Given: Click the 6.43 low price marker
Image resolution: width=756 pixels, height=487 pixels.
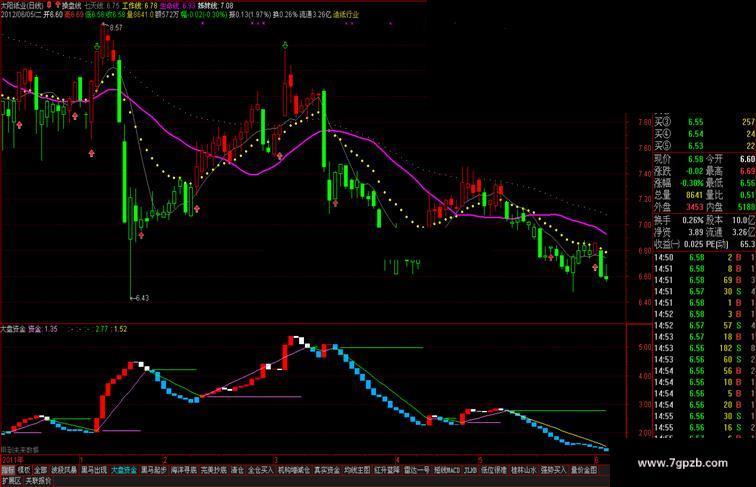Looking at the screenshot, I should (140, 298).
